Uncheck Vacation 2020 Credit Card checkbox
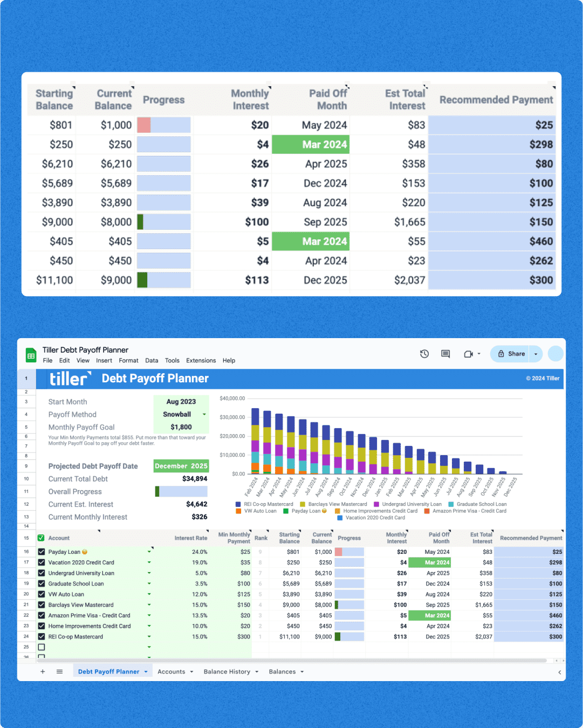This screenshot has height=728, width=583. pos(41,562)
